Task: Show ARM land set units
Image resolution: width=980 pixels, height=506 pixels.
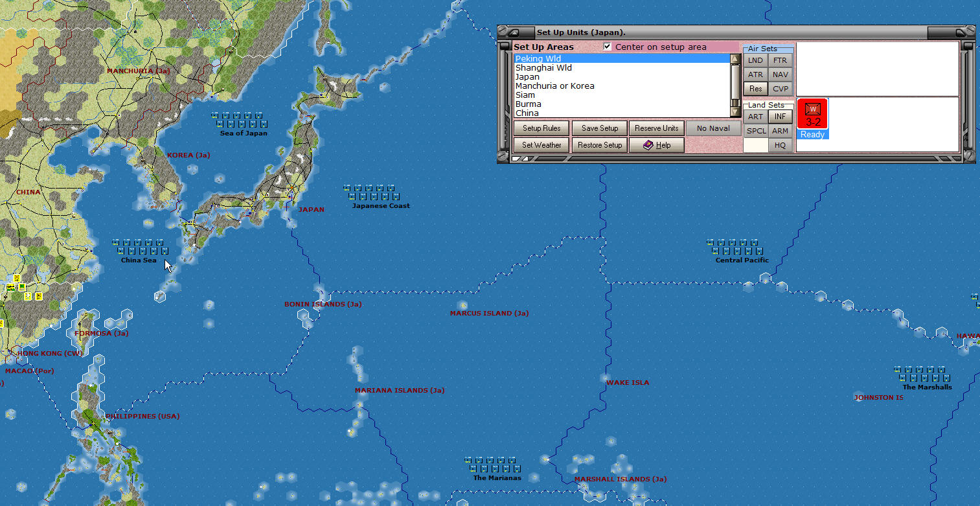Action: (x=781, y=131)
